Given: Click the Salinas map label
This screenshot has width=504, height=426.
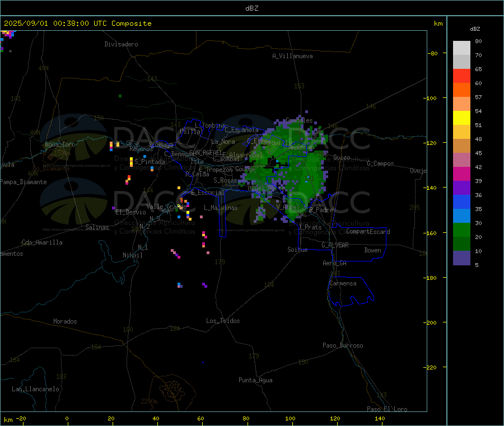Looking at the screenshot, I should click(x=97, y=227).
